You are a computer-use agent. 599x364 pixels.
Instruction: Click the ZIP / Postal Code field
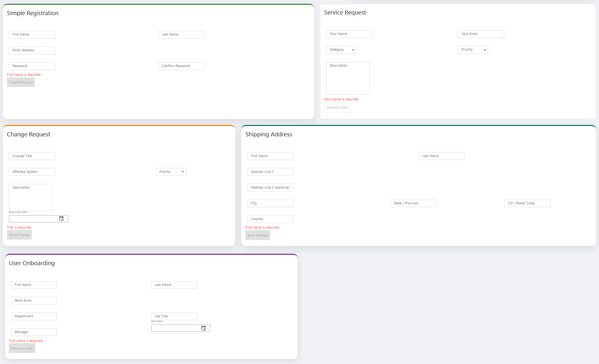pyautogui.click(x=528, y=203)
